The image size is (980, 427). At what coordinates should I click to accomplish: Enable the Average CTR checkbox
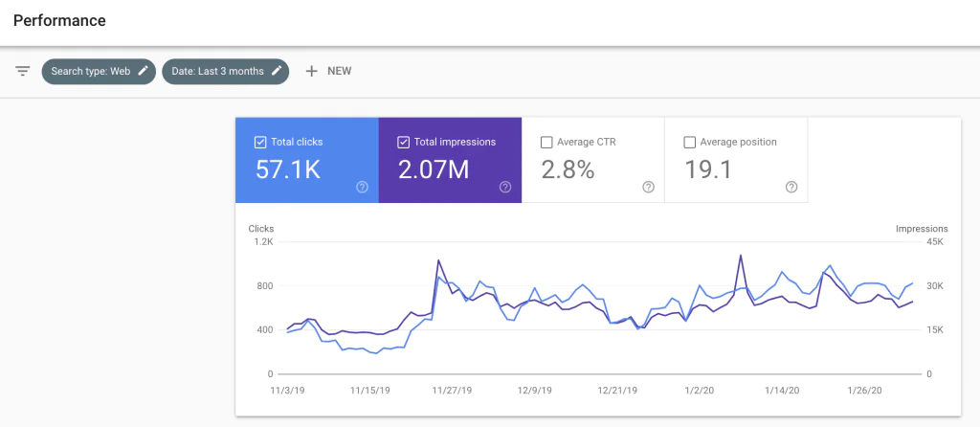click(x=546, y=143)
